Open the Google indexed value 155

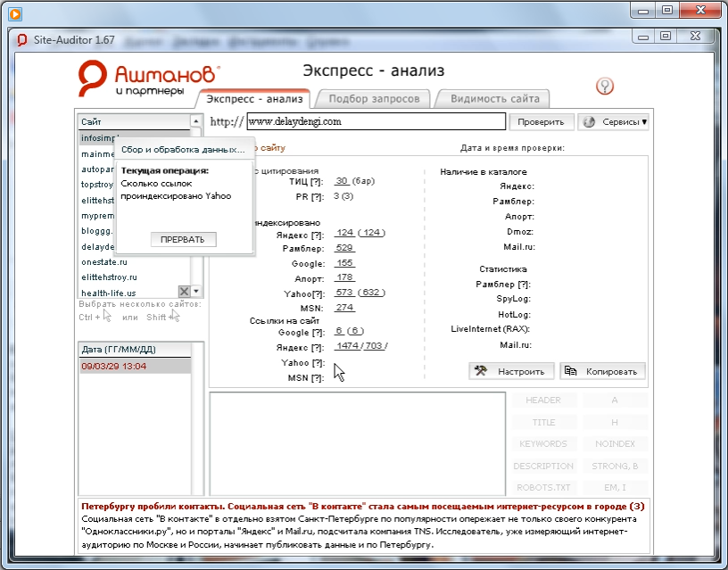click(344, 263)
